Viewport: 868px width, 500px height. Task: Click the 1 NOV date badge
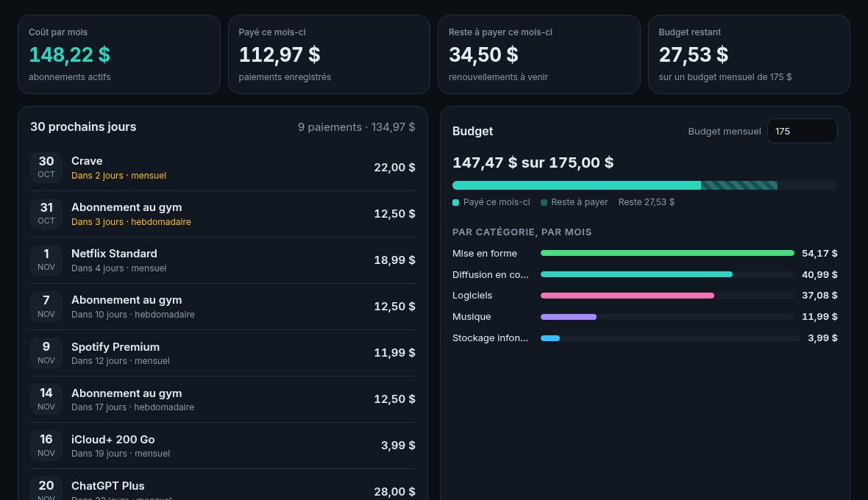[x=46, y=260]
